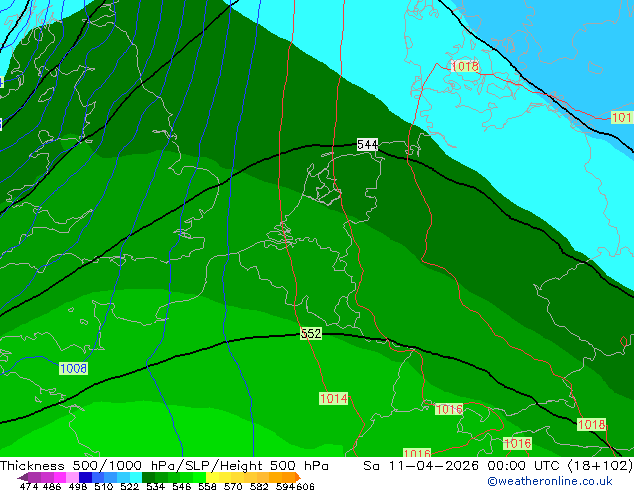Select the blue 1008 isobar label
Screen dimensions: 634x490
coord(73,368)
